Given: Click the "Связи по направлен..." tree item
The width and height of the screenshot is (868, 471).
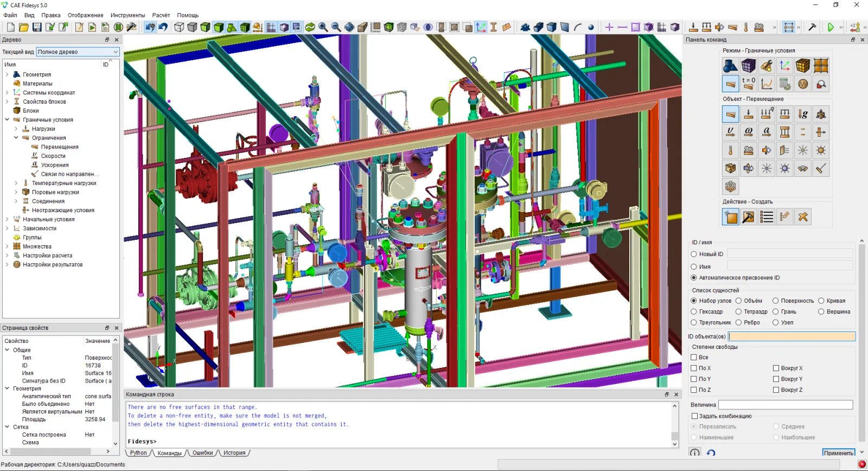Looking at the screenshot, I should click(69, 174).
